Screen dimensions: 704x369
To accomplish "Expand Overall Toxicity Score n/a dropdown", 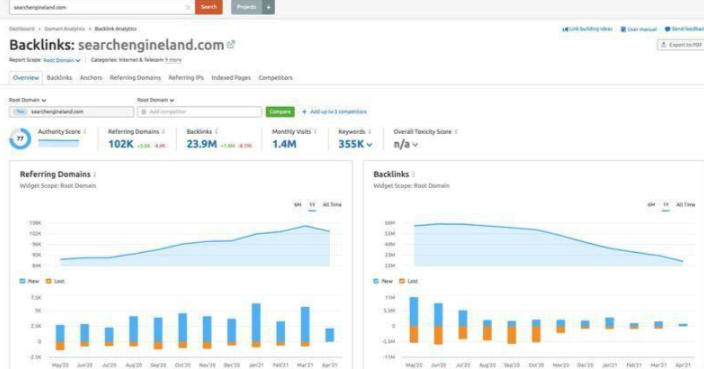I will (x=415, y=145).
